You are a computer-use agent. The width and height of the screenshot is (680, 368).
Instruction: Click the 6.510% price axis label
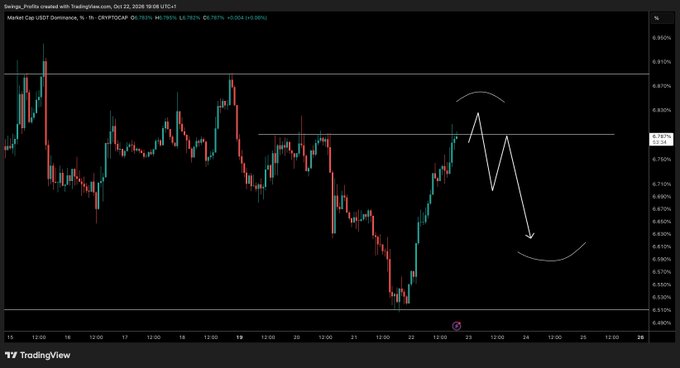click(661, 310)
